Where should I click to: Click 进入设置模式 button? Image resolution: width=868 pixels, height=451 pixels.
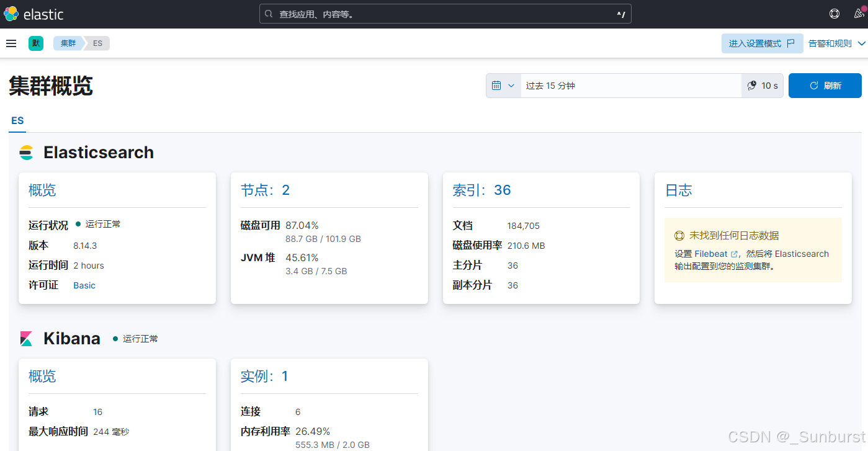pos(762,43)
